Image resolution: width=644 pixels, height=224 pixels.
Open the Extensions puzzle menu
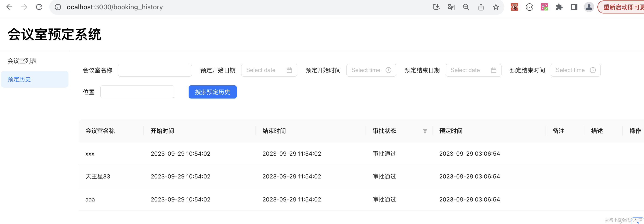pyautogui.click(x=559, y=7)
